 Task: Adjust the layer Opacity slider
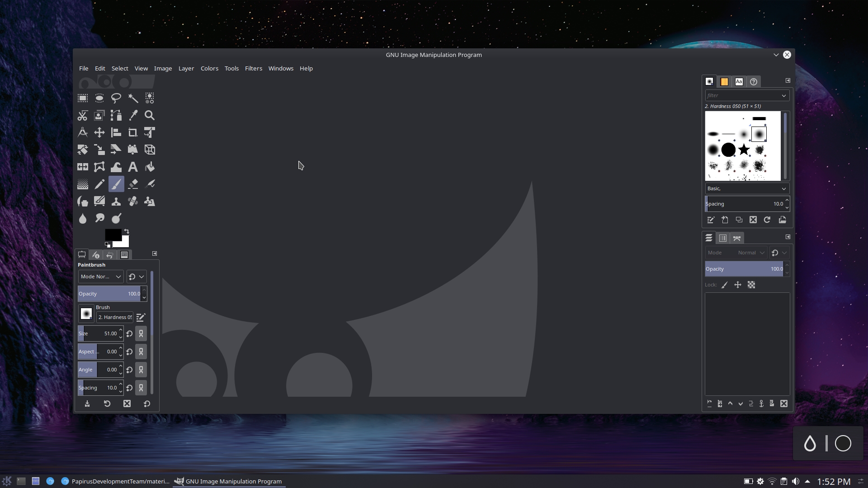pos(744,269)
